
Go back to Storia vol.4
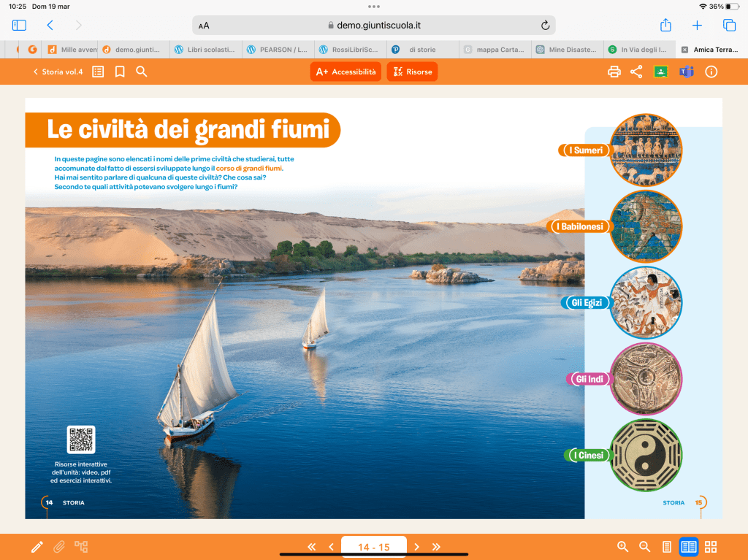click(58, 72)
